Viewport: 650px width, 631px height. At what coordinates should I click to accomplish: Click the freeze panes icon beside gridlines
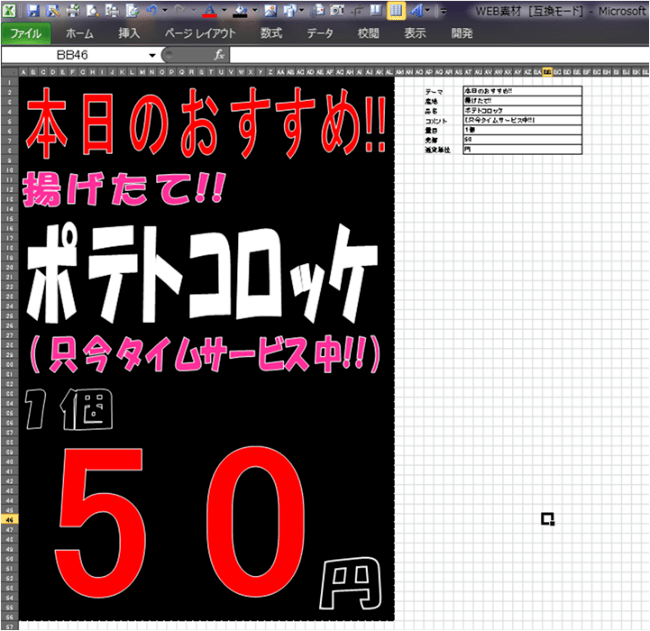pyautogui.click(x=376, y=10)
